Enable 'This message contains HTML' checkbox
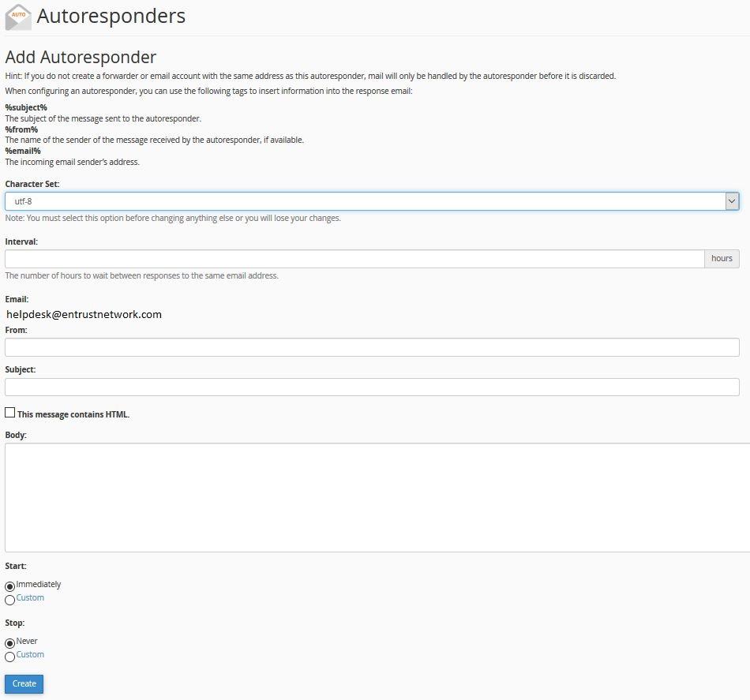750x700 pixels. point(10,413)
